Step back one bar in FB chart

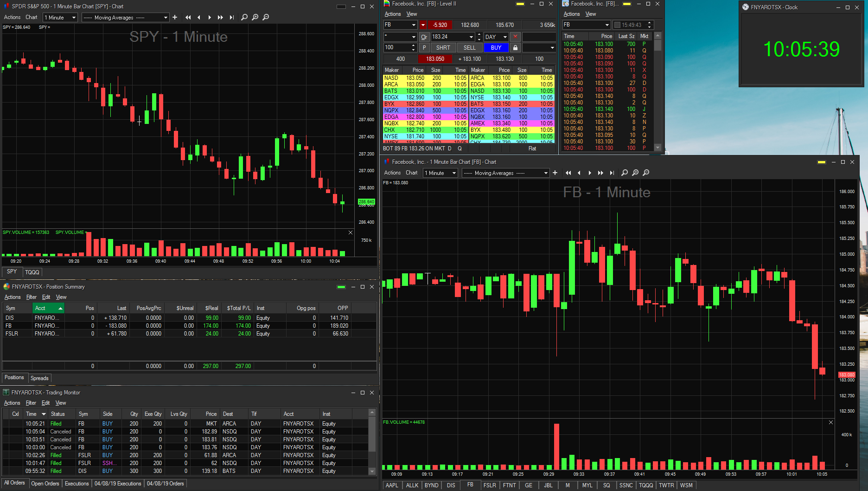pos(579,173)
